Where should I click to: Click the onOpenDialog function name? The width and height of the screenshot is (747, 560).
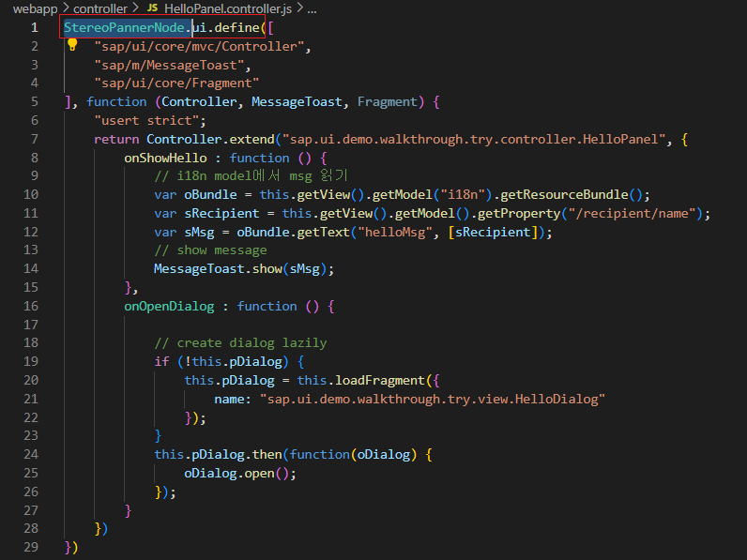pos(169,306)
